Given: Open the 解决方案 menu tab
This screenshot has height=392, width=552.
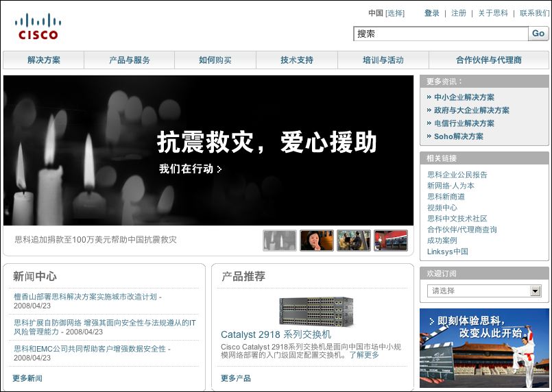Looking at the screenshot, I should click(x=44, y=60).
